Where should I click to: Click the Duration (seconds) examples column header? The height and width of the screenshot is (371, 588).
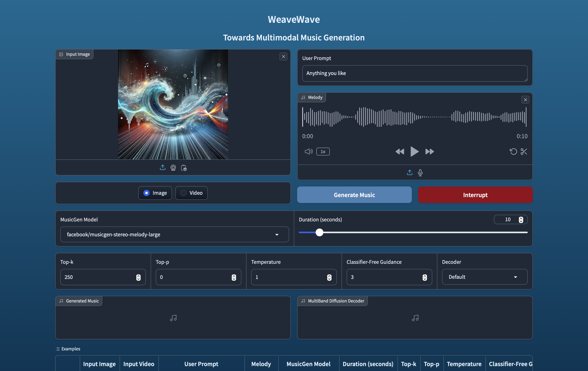coord(368,364)
